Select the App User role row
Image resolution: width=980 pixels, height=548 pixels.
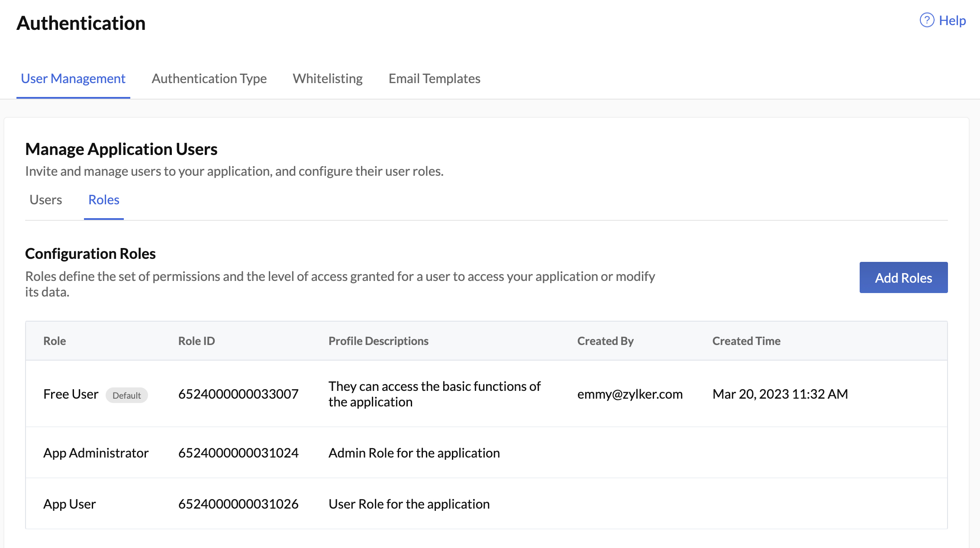click(69, 503)
